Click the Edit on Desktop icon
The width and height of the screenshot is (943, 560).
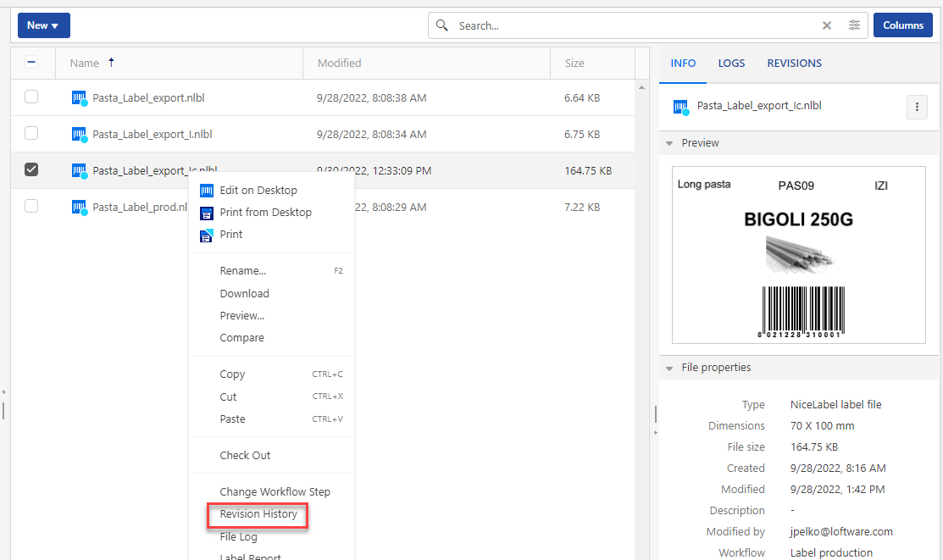(206, 191)
